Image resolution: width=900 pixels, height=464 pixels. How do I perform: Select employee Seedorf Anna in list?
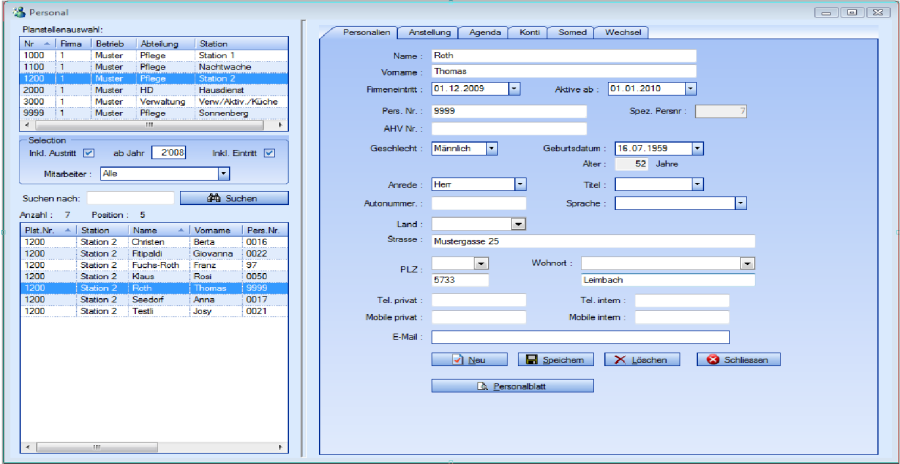[x=150, y=299]
